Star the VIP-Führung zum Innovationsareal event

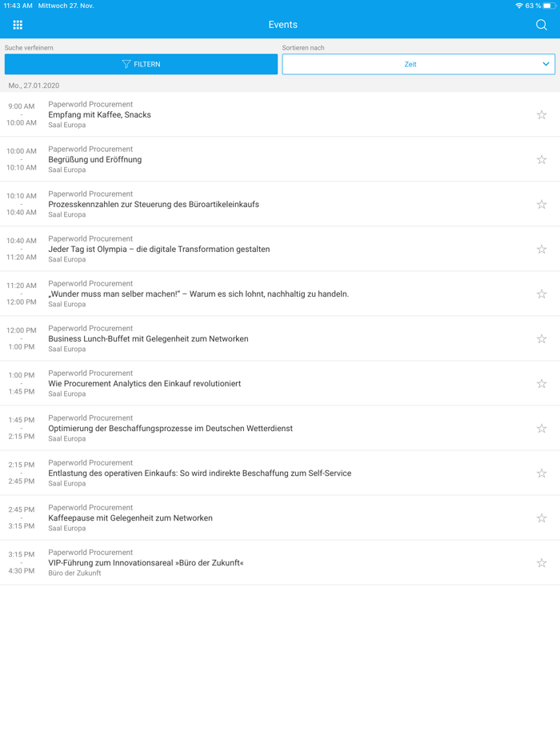(x=542, y=563)
